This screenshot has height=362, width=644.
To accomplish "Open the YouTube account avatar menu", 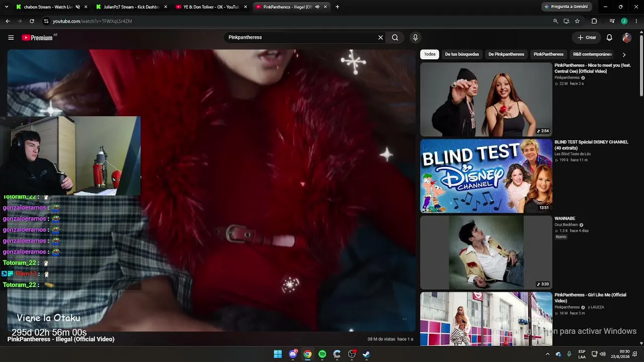I will [626, 37].
